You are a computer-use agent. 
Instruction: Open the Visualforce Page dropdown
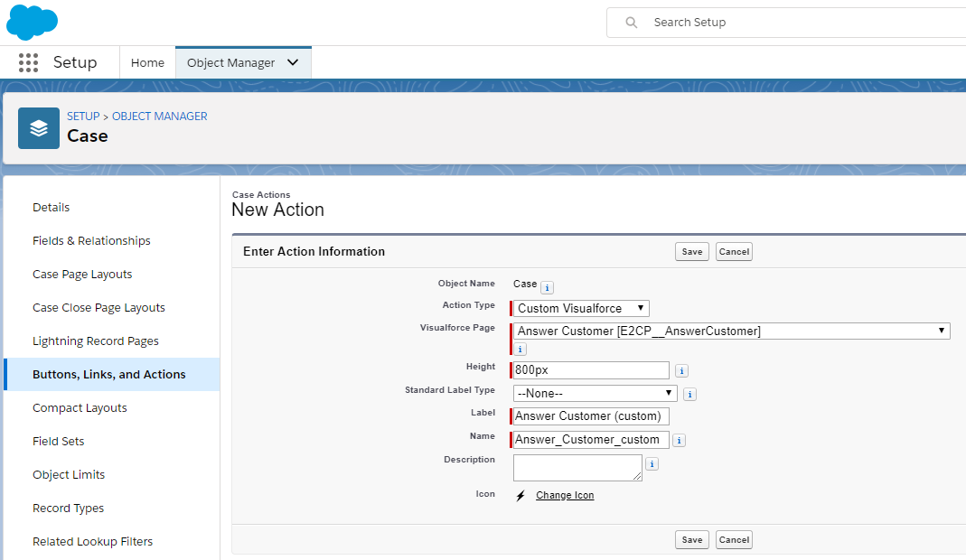click(731, 331)
